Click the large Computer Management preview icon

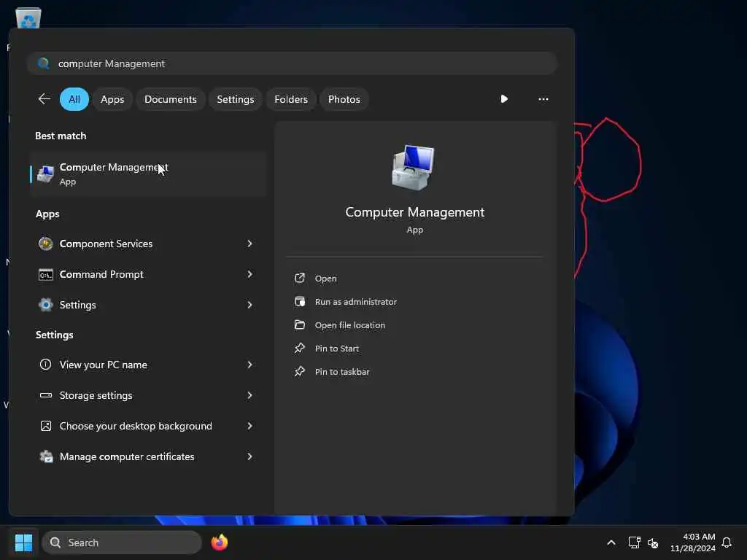[413, 167]
